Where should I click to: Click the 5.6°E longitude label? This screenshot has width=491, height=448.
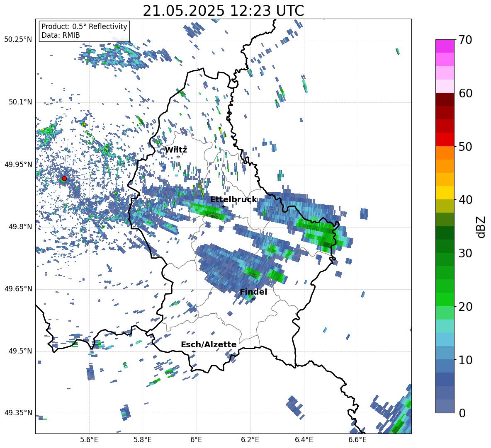[x=89, y=440]
